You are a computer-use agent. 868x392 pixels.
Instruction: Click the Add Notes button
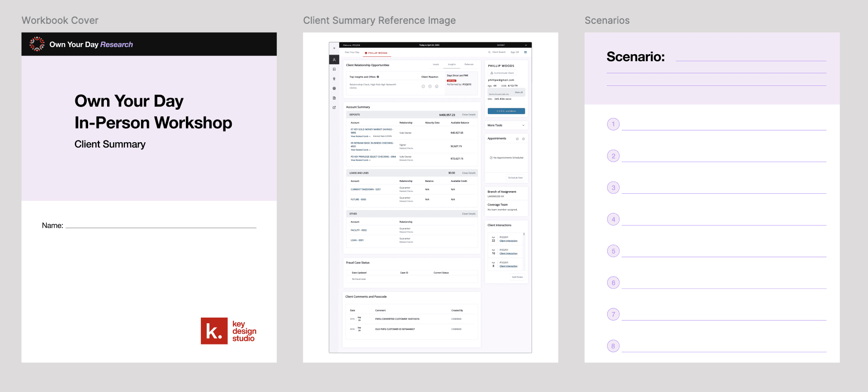pos(517,277)
